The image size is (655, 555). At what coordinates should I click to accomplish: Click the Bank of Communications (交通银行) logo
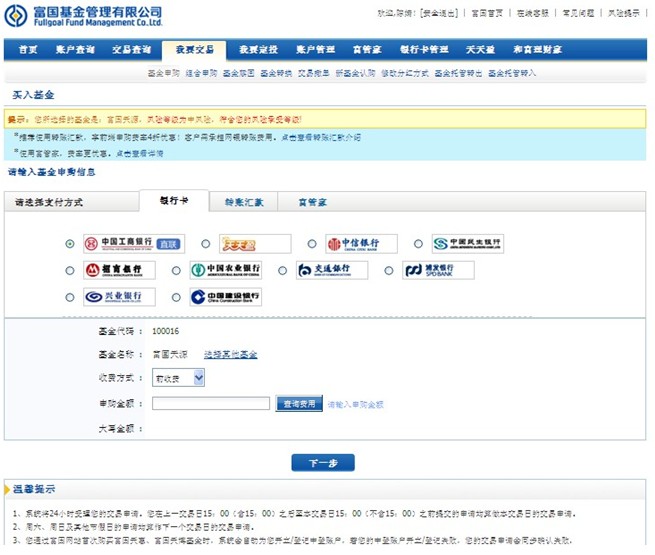click(x=332, y=271)
